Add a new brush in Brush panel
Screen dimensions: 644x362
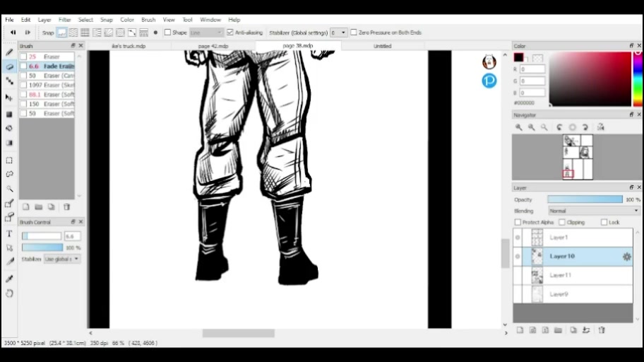(x=26, y=207)
